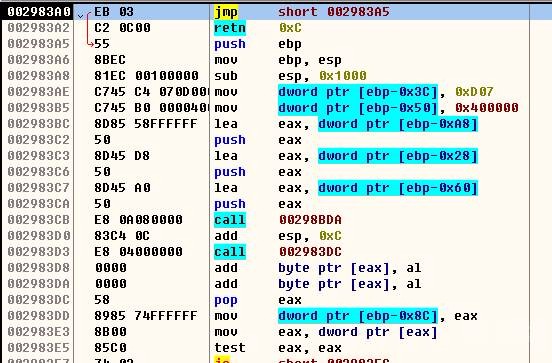This screenshot has height=363, width=552.
Task: Click hex bytes 'E8 04000000'
Action: (x=138, y=252)
